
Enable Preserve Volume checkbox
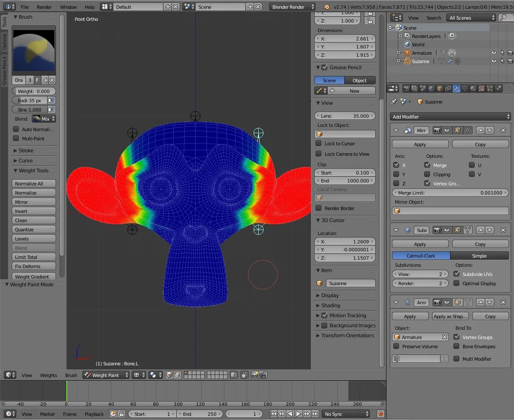[396, 346]
